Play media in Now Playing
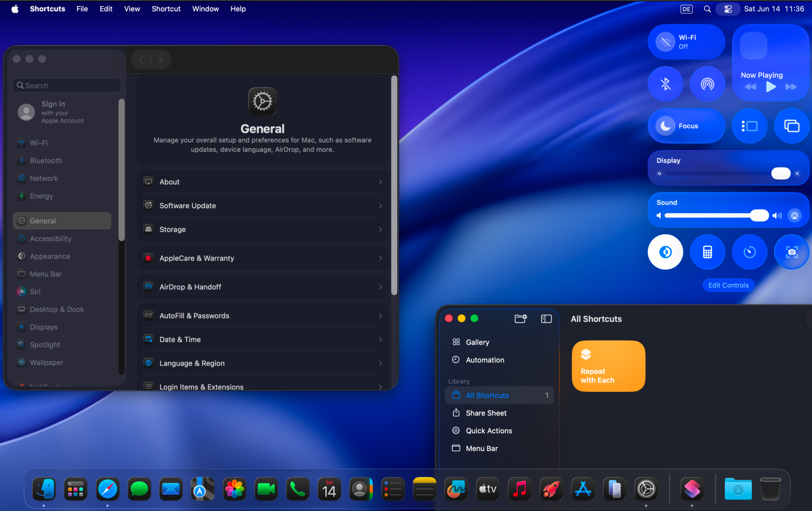 click(771, 87)
